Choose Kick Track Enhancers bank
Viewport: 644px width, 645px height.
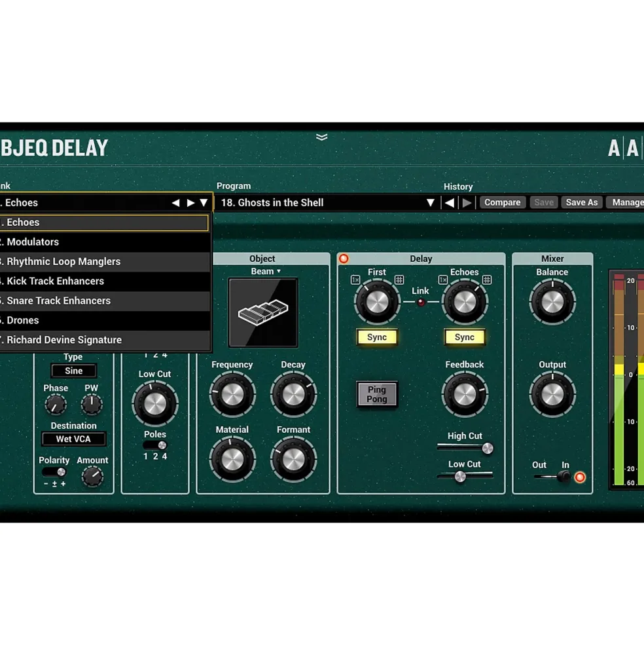coord(105,282)
